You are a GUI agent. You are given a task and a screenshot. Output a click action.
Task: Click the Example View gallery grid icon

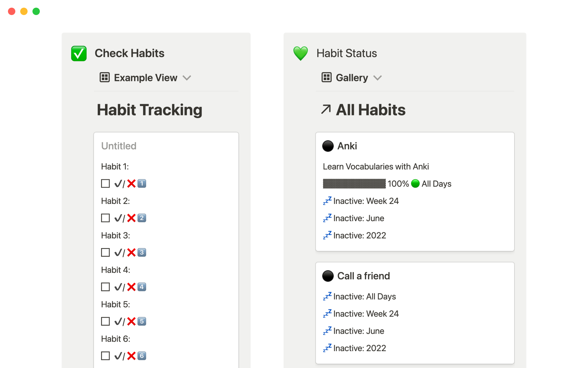tap(105, 77)
